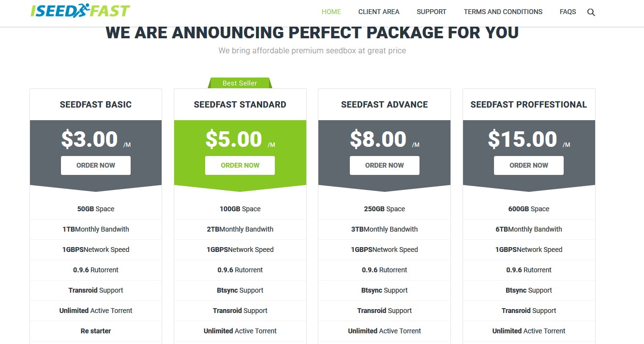Click the 50GB Space feature row

[96, 209]
